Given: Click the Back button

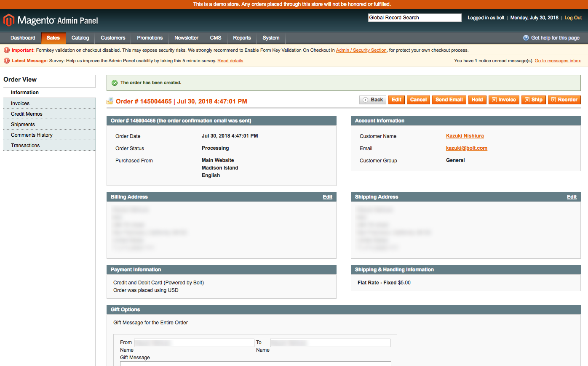Looking at the screenshot, I should (373, 100).
